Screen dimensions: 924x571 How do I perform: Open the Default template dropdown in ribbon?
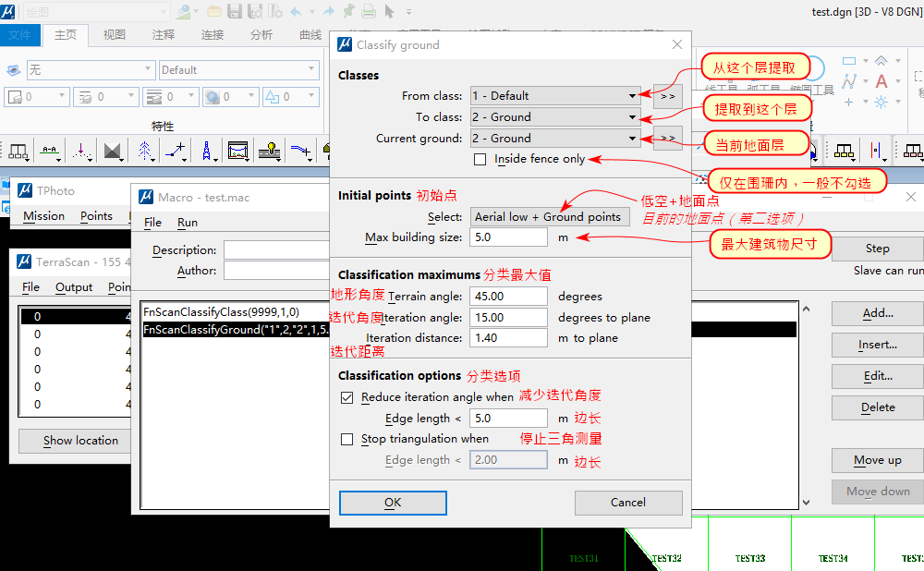click(x=238, y=70)
